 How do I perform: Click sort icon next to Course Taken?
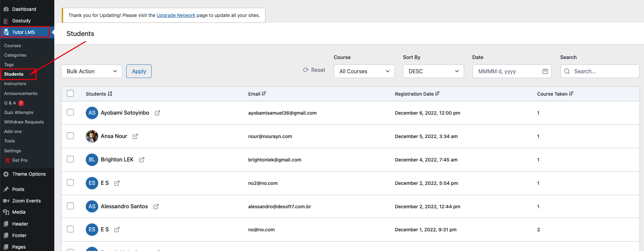click(571, 94)
